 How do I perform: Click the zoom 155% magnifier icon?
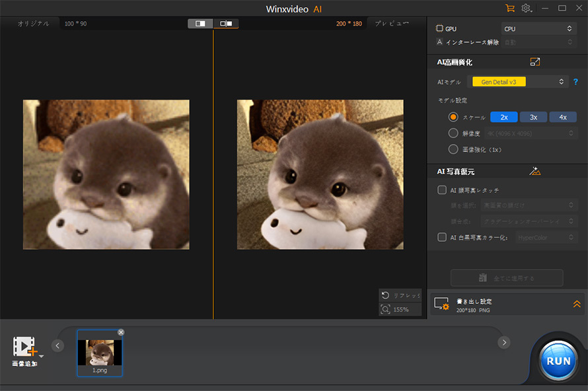click(385, 309)
